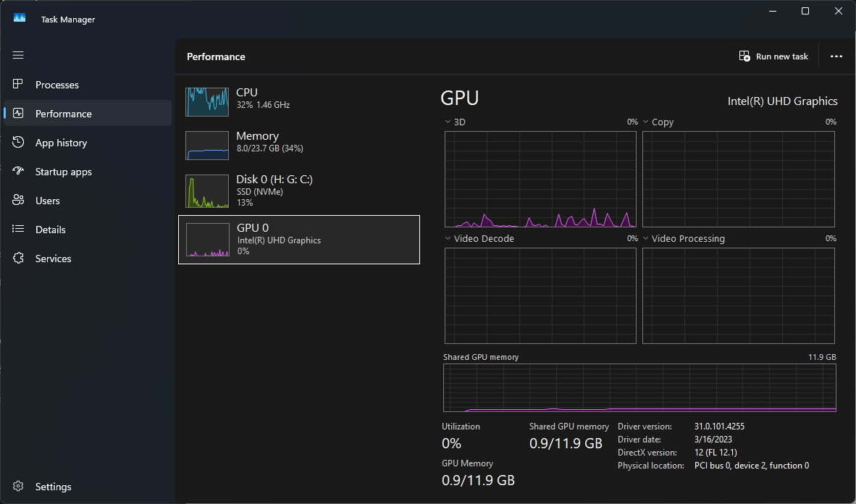This screenshot has width=856, height=504.
Task: Click the Utilization 0% value
Action: [451, 443]
